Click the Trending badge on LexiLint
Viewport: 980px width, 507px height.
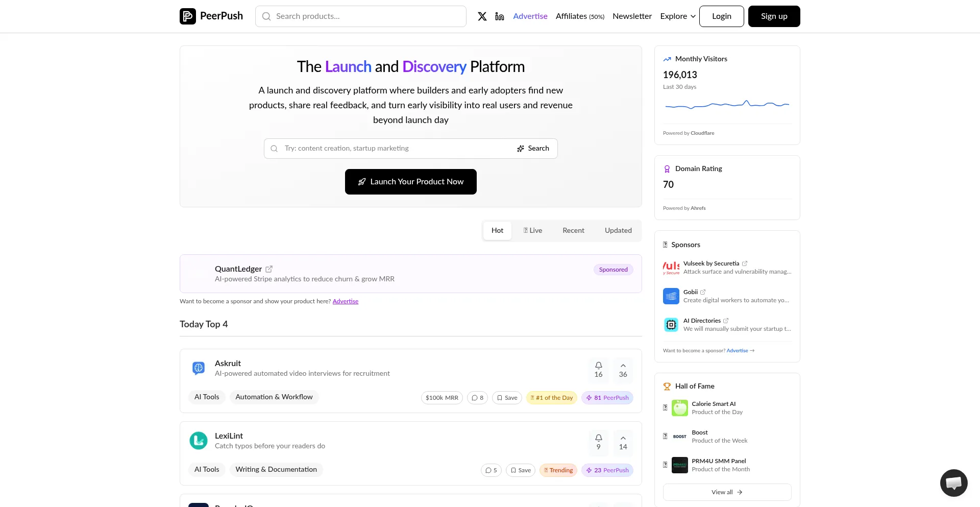pyautogui.click(x=558, y=470)
